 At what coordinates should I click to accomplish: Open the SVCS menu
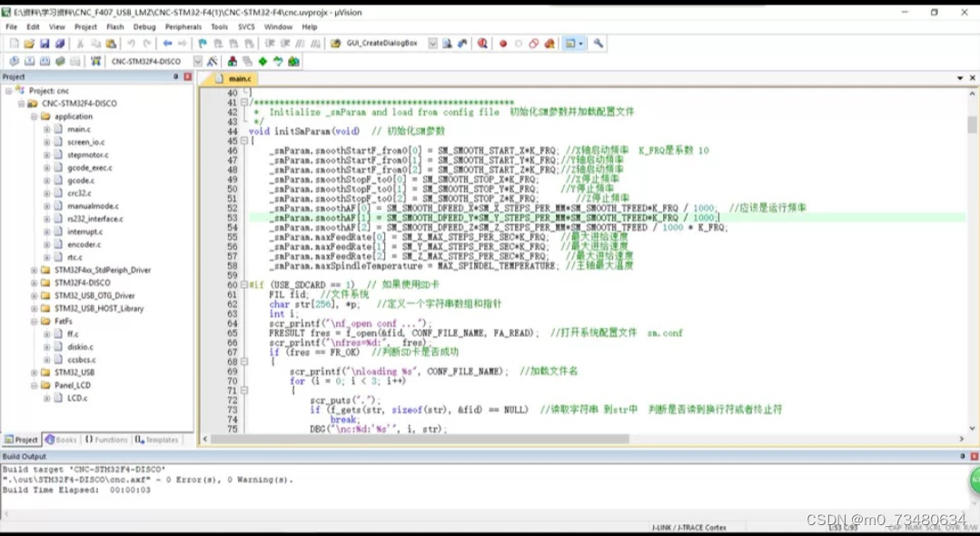246,27
